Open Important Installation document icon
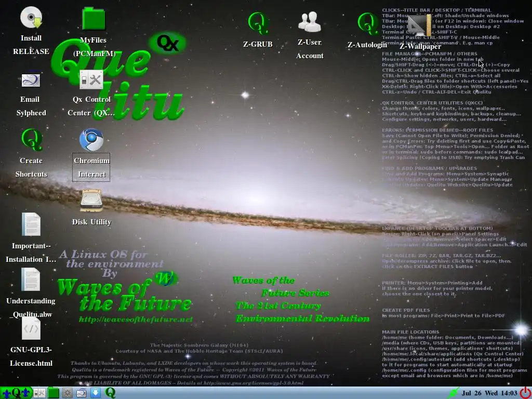This screenshot has height=399, width=532. [31, 224]
